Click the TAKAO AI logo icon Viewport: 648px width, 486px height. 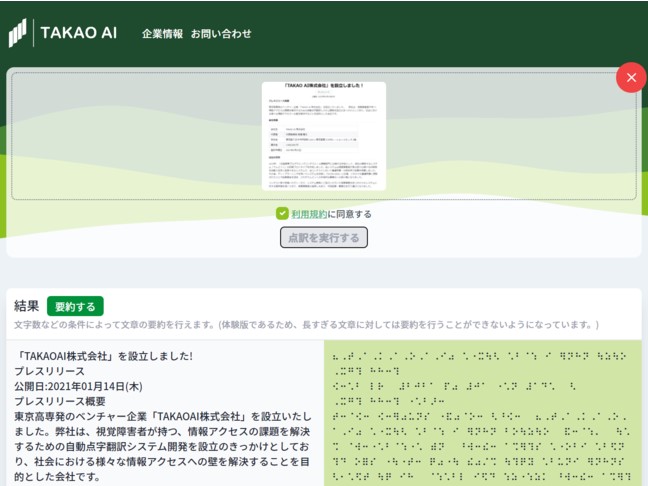[x=17, y=32]
